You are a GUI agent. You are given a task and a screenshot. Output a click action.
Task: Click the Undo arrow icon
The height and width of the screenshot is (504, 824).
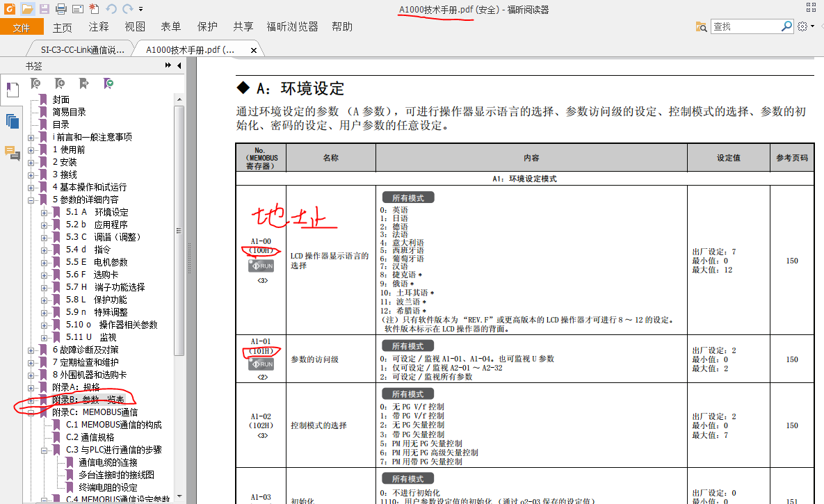pos(111,9)
